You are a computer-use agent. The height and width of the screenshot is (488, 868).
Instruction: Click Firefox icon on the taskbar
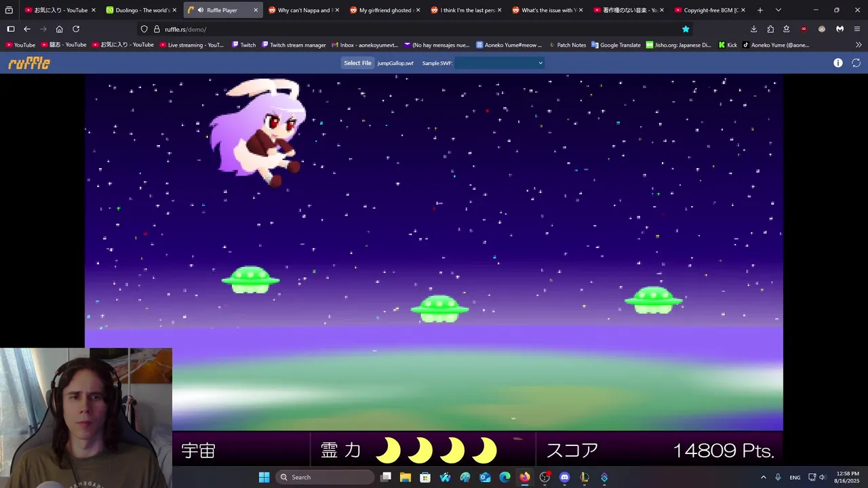524,477
